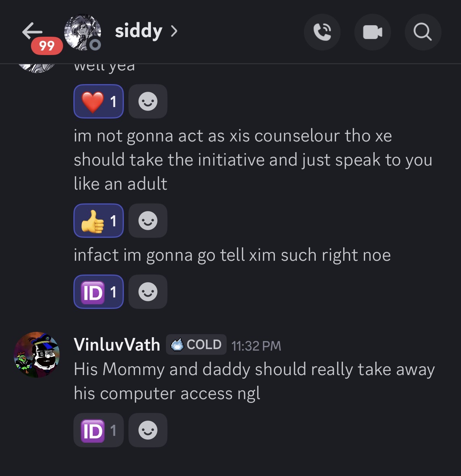Start a video call with siddy
Image resolution: width=461 pixels, height=476 pixels.
[372, 32]
